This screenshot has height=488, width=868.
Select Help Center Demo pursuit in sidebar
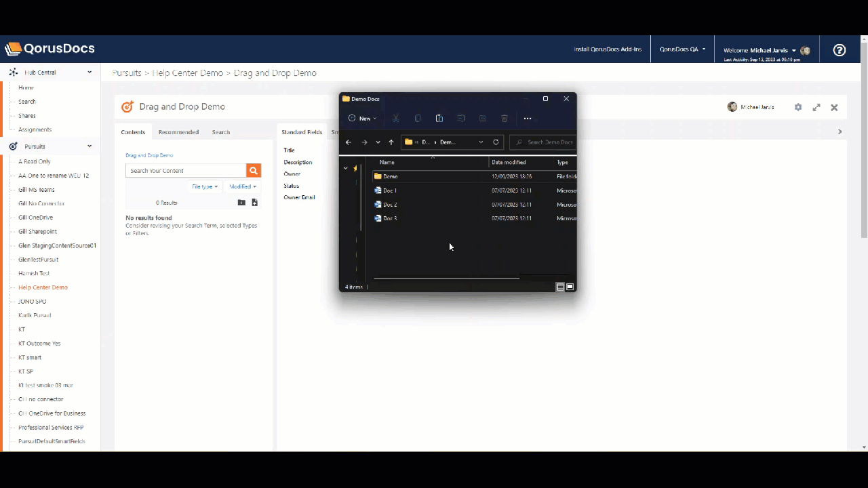pyautogui.click(x=43, y=287)
